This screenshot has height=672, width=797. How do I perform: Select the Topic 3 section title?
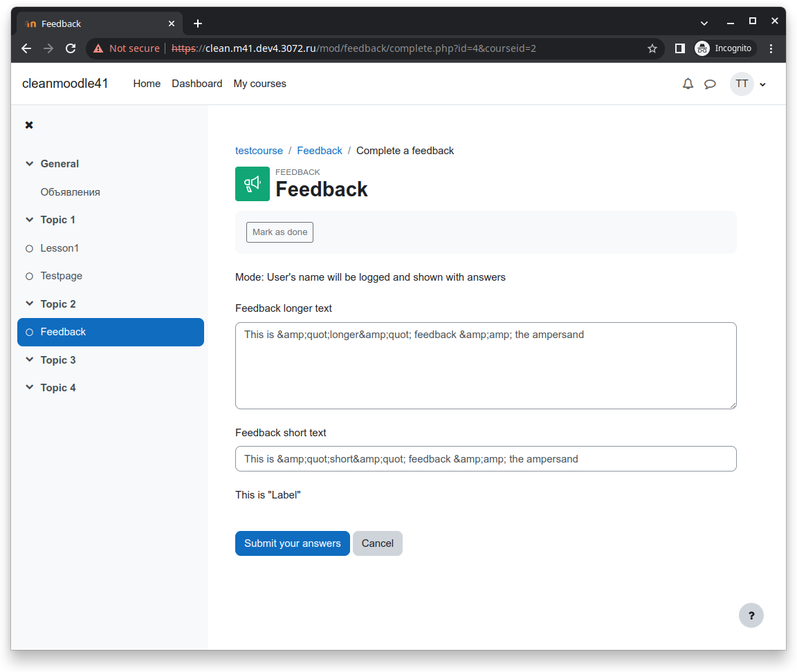point(58,360)
